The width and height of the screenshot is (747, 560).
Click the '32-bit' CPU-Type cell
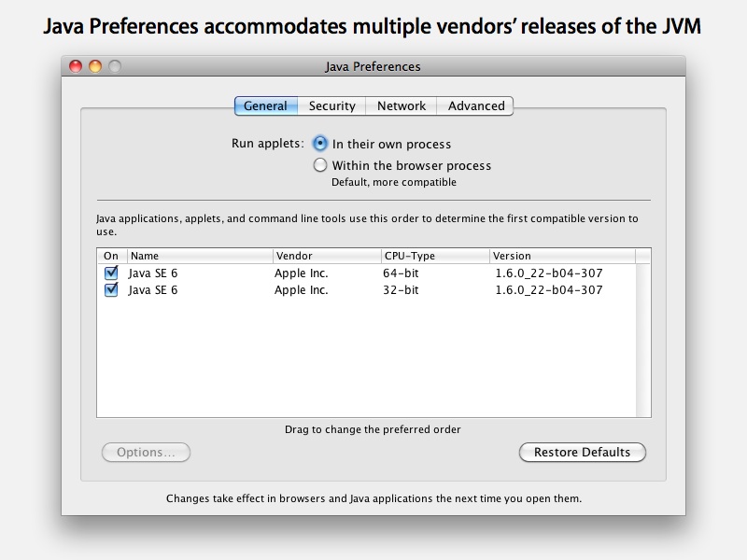(x=401, y=289)
